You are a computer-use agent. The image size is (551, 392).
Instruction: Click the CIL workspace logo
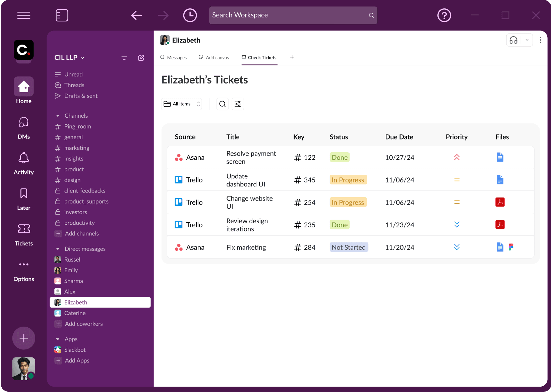pos(24,50)
